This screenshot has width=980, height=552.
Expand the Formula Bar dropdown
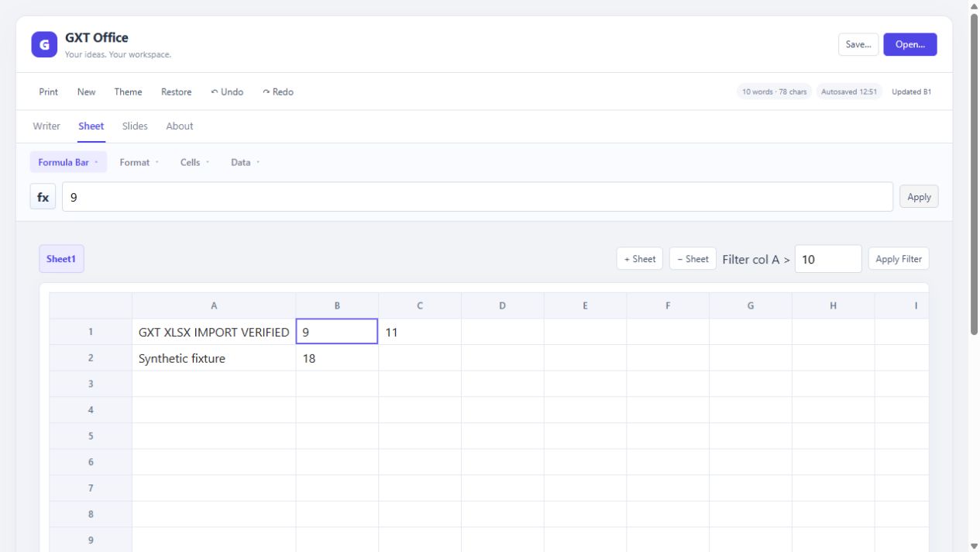tap(68, 162)
